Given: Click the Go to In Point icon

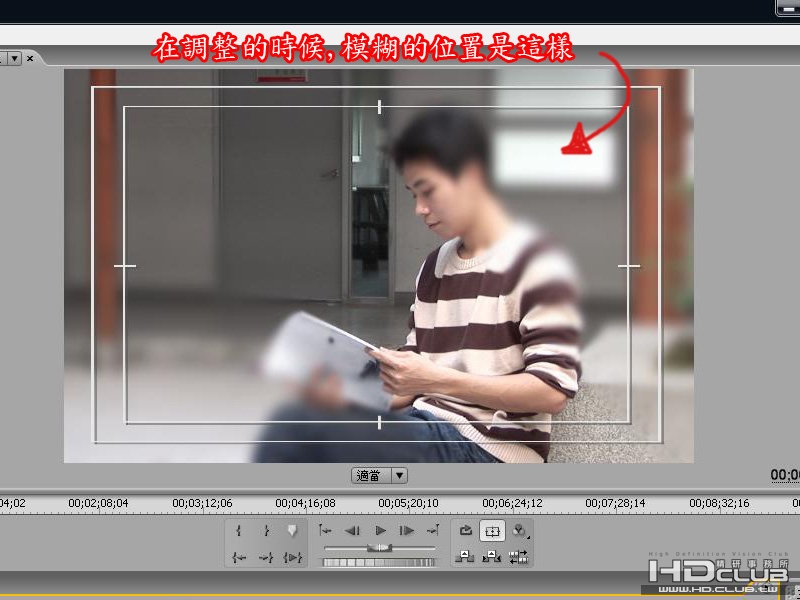Looking at the screenshot, I should [x=238, y=557].
